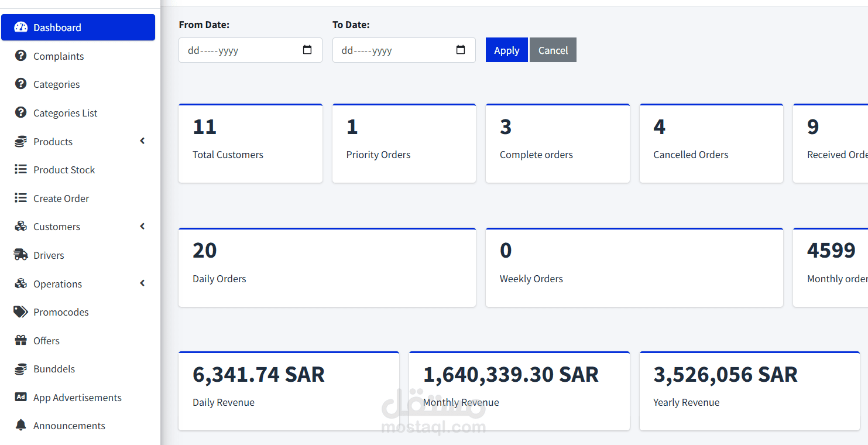Click the speedometer icon beside Dashboard
The width and height of the screenshot is (868, 445).
point(21,28)
